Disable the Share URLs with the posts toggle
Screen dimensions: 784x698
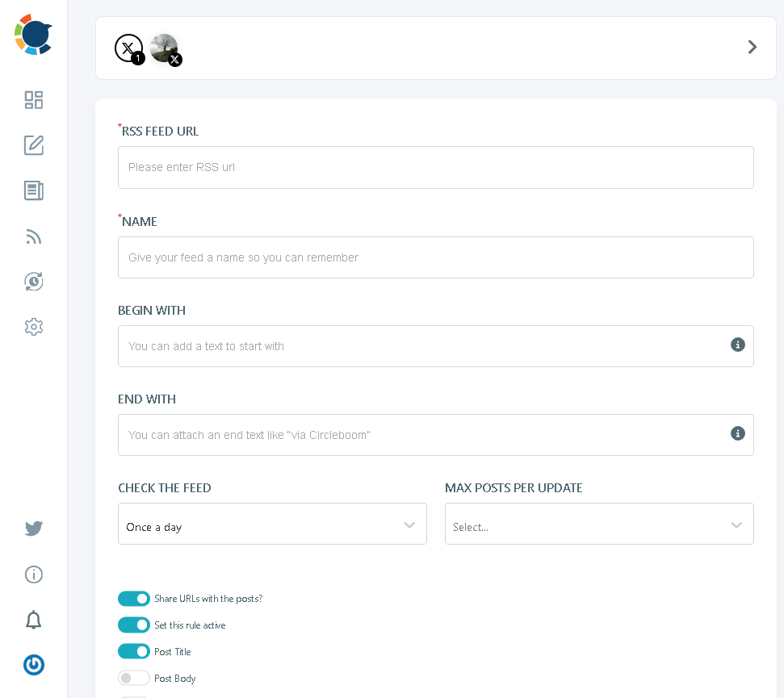(134, 598)
